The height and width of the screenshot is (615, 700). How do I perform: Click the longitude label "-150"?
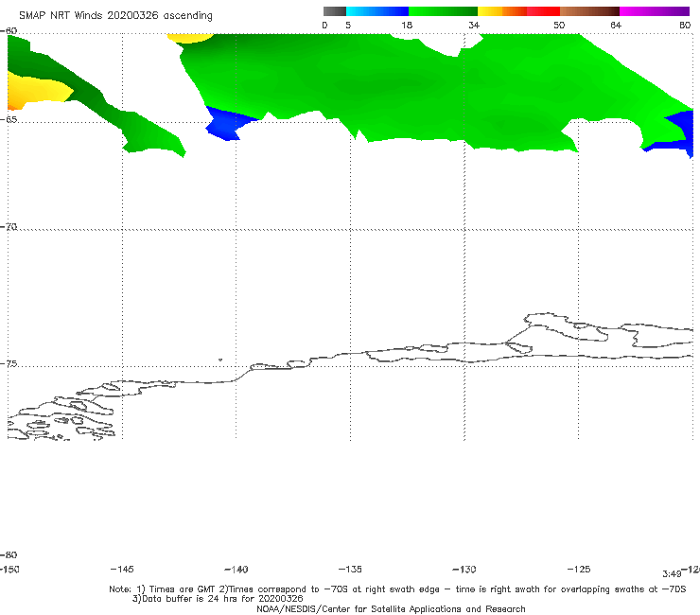click(x=9, y=570)
